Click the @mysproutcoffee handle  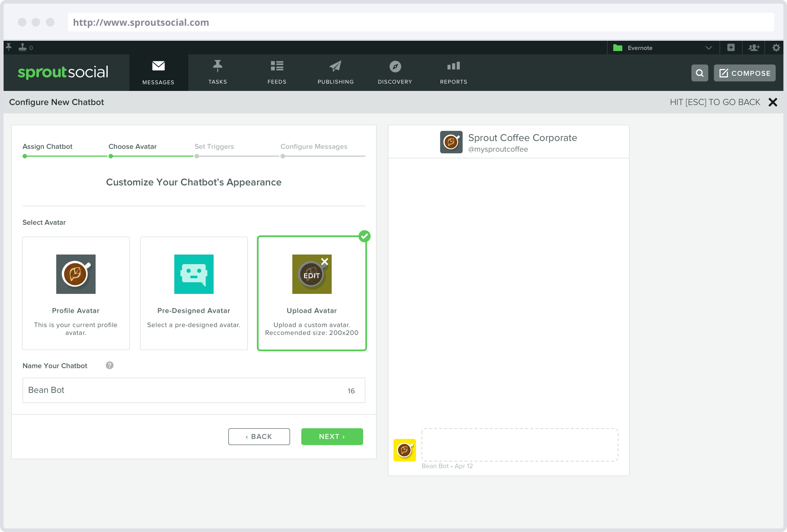[498, 149]
